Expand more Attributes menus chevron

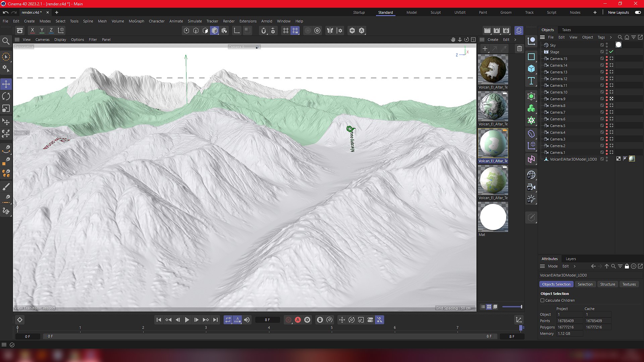pyautogui.click(x=575, y=266)
